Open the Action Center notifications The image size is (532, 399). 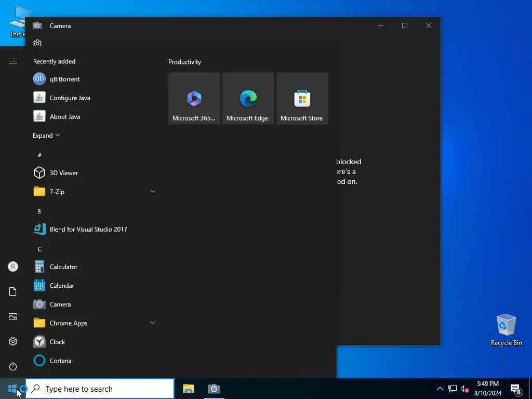516,389
